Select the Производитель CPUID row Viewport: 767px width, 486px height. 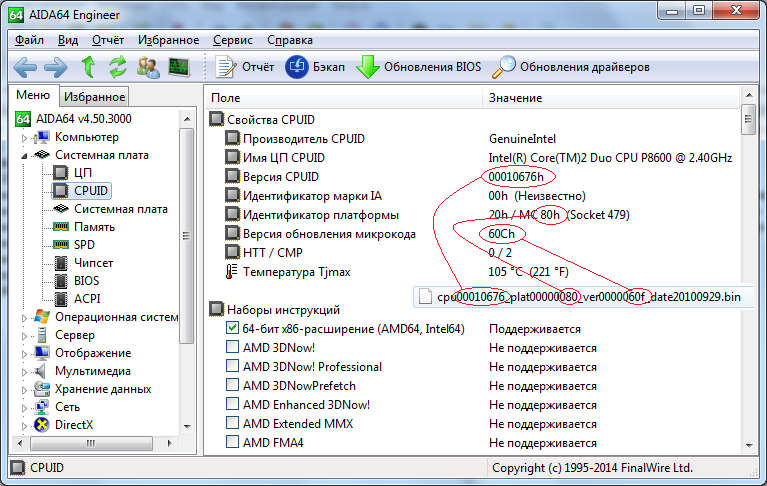[x=474, y=138]
